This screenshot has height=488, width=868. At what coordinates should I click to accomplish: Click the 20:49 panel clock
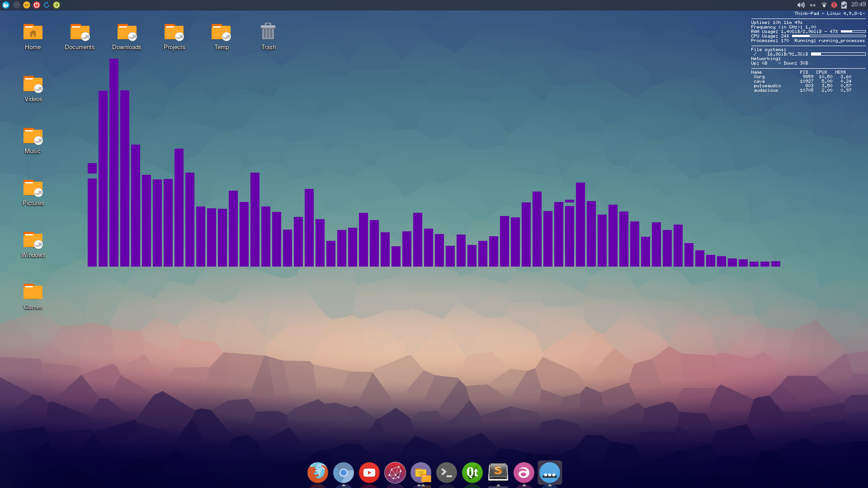pyautogui.click(x=858, y=5)
